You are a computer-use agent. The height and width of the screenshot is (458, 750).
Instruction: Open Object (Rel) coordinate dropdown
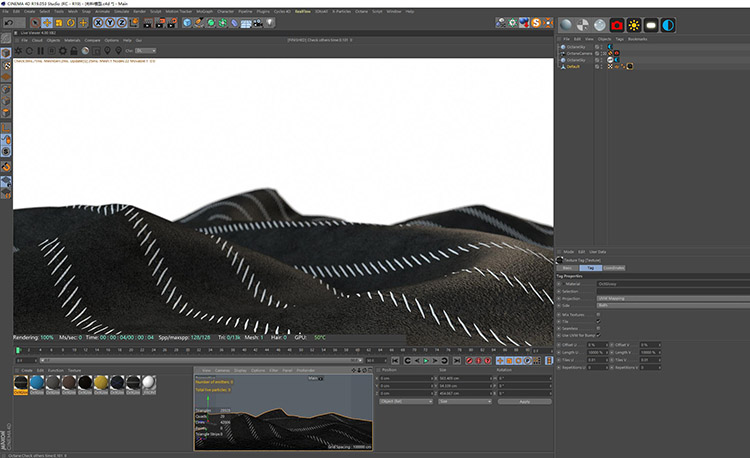[x=406, y=402]
